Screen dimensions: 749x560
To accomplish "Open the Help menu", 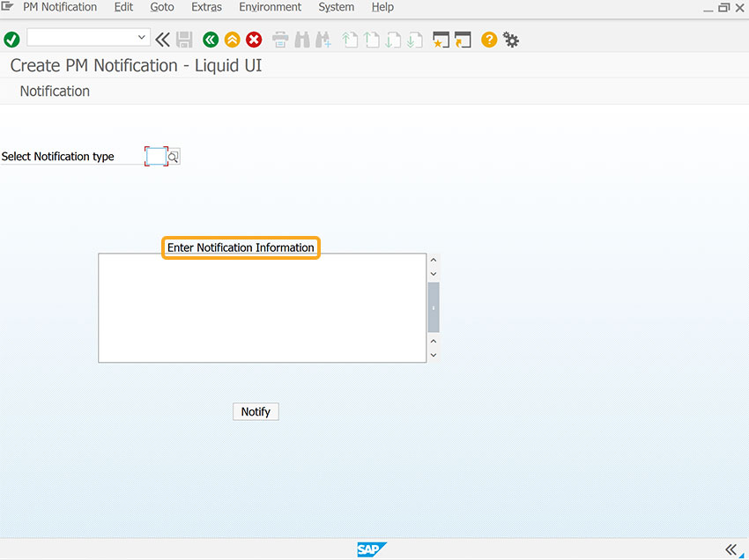I will tap(382, 7).
